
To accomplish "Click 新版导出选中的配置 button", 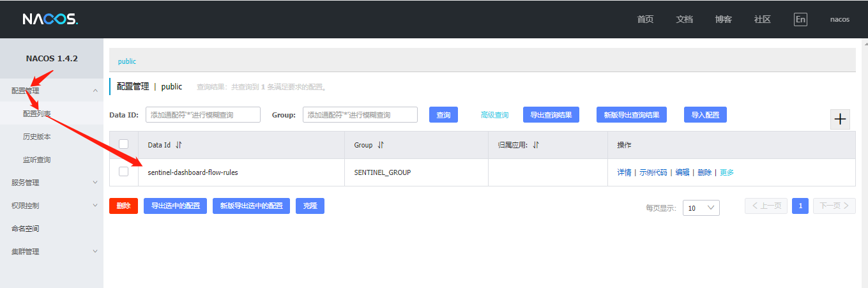I will point(251,206).
